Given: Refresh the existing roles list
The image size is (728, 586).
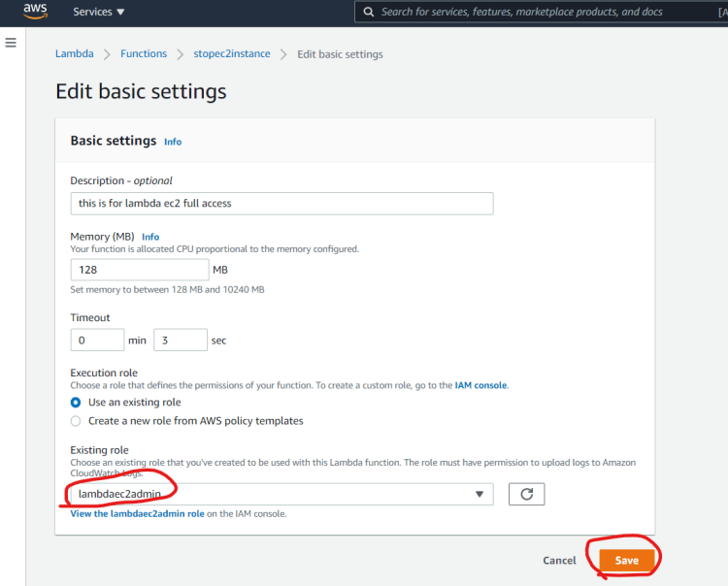Looking at the screenshot, I should 526,494.
